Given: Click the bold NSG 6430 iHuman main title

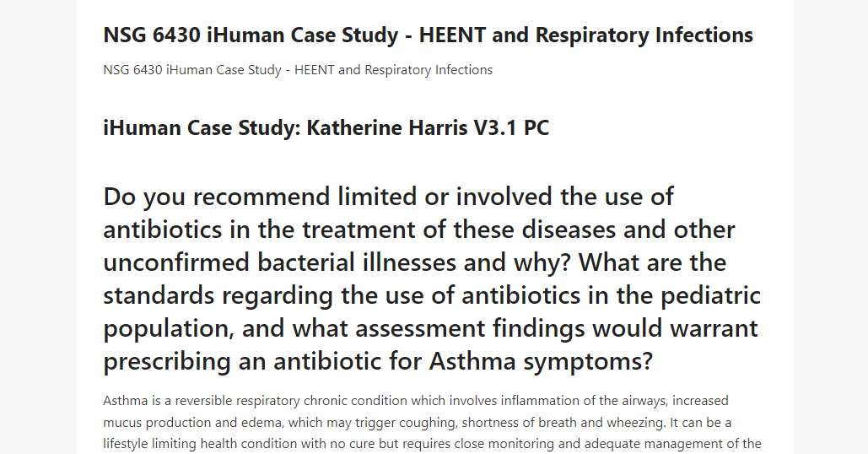Looking at the screenshot, I should click(428, 35).
